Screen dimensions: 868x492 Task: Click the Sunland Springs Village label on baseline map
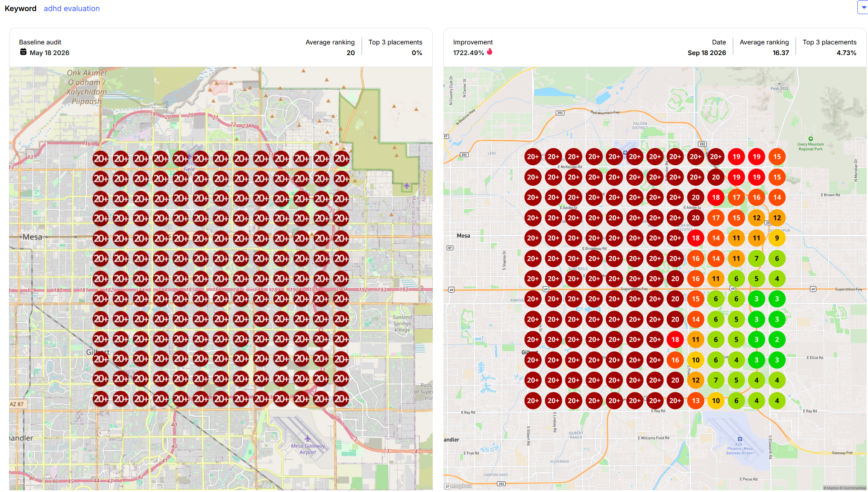[x=402, y=323]
